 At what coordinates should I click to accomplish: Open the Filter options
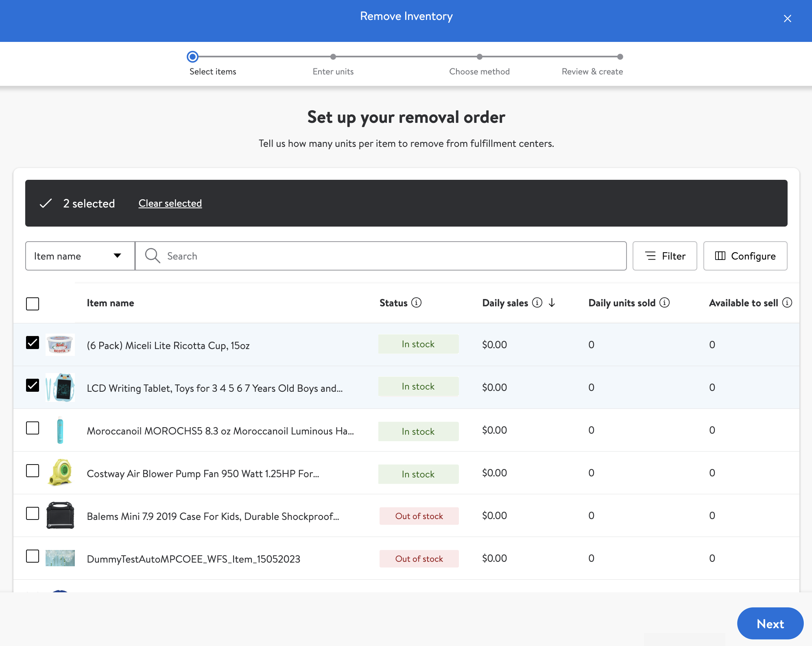tap(665, 256)
